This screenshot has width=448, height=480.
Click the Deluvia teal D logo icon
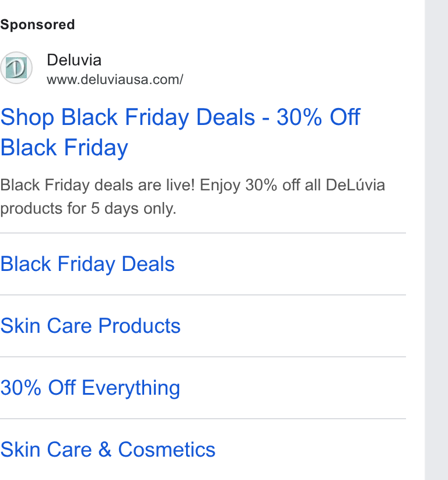coord(16,68)
